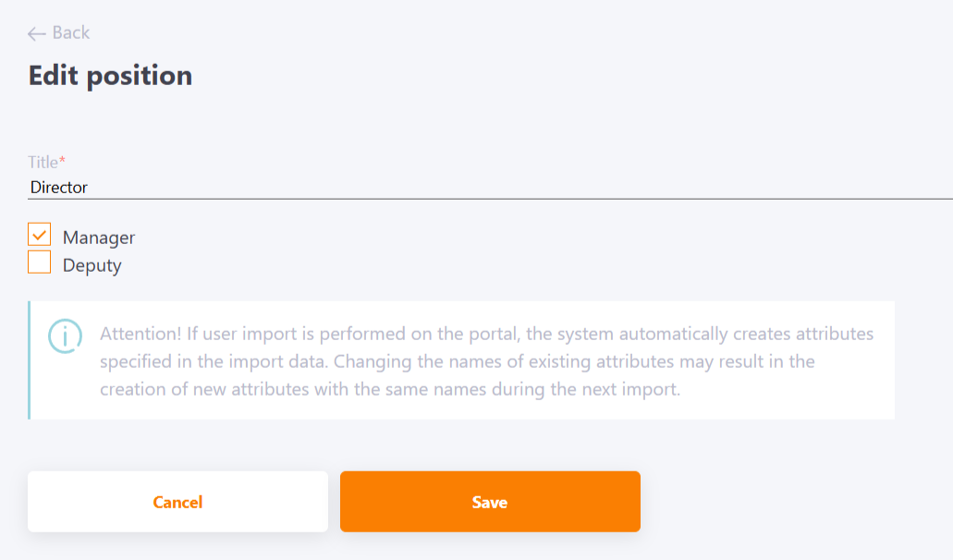
Task: Click notice line starting "creation of new attributes"
Action: pyautogui.click(x=389, y=389)
